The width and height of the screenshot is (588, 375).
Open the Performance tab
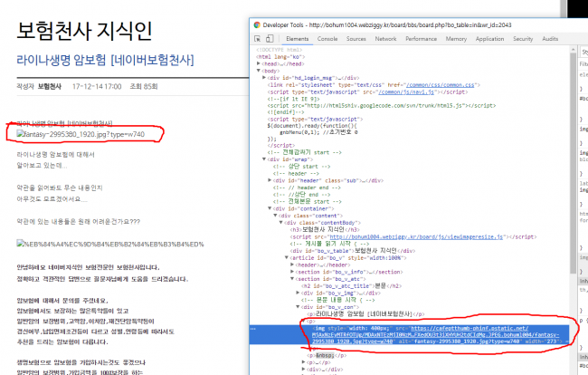422,39
